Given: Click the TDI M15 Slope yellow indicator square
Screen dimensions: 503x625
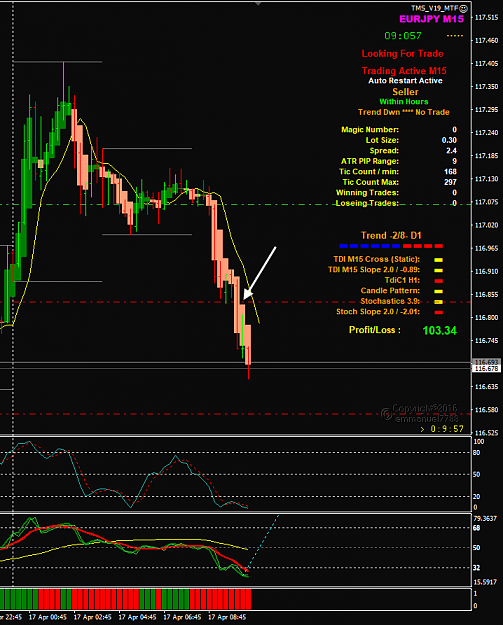Looking at the screenshot, I should (438, 270).
